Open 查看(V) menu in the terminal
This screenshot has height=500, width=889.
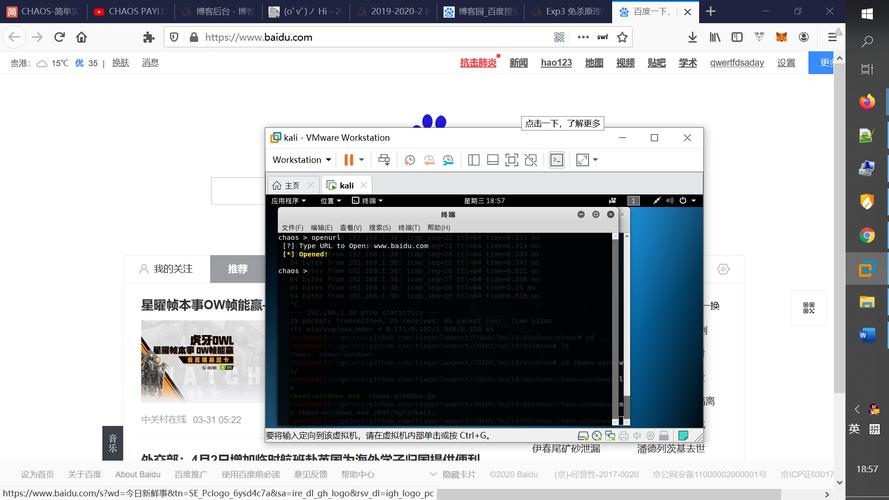coord(350,227)
